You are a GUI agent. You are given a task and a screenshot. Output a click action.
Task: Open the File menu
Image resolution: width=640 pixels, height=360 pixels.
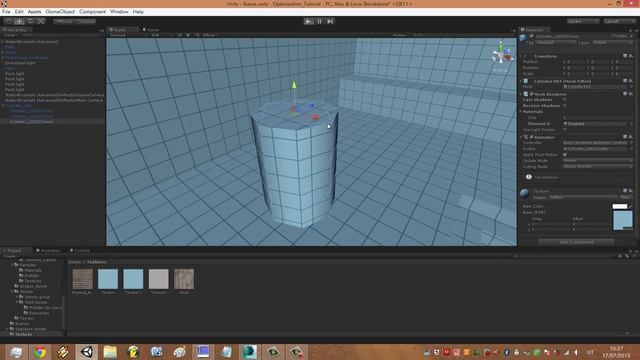pyautogui.click(x=6, y=12)
